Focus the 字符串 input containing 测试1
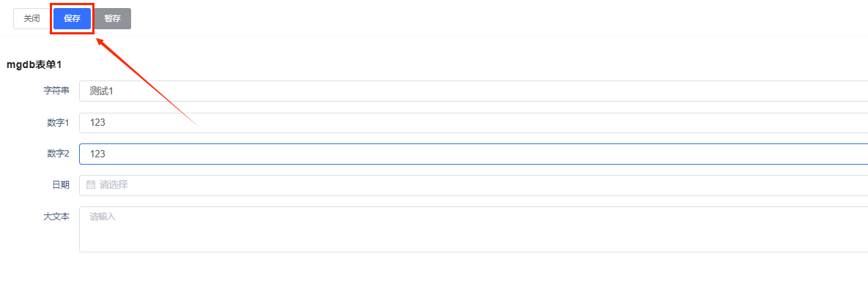Viewport: 868px width, 281px height. point(473,91)
